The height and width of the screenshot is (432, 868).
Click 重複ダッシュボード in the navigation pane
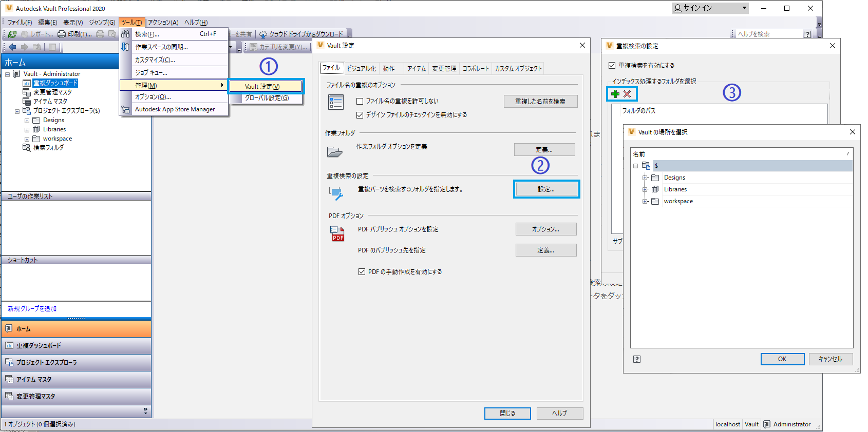pos(76,346)
